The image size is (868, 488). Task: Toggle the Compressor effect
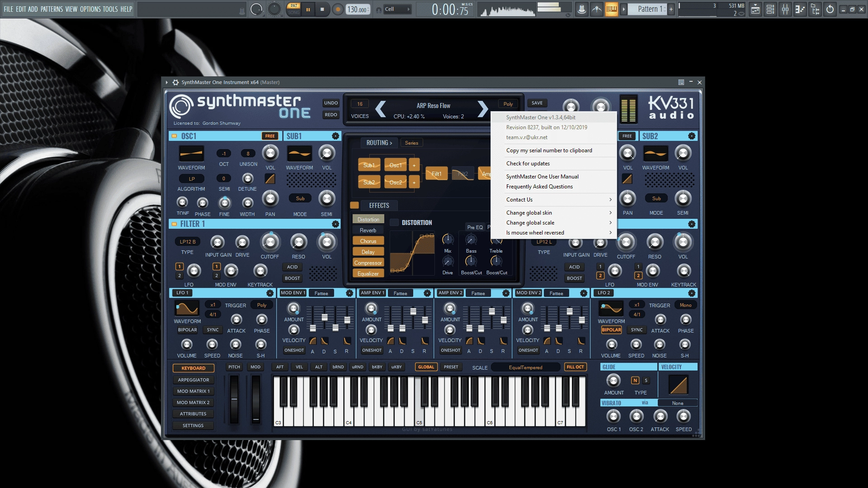coord(368,263)
